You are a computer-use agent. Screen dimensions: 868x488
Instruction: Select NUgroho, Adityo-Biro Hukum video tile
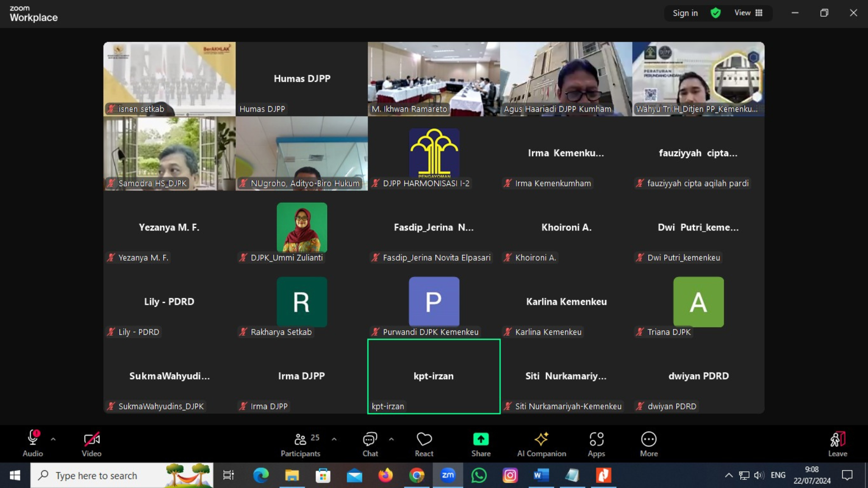(x=302, y=153)
